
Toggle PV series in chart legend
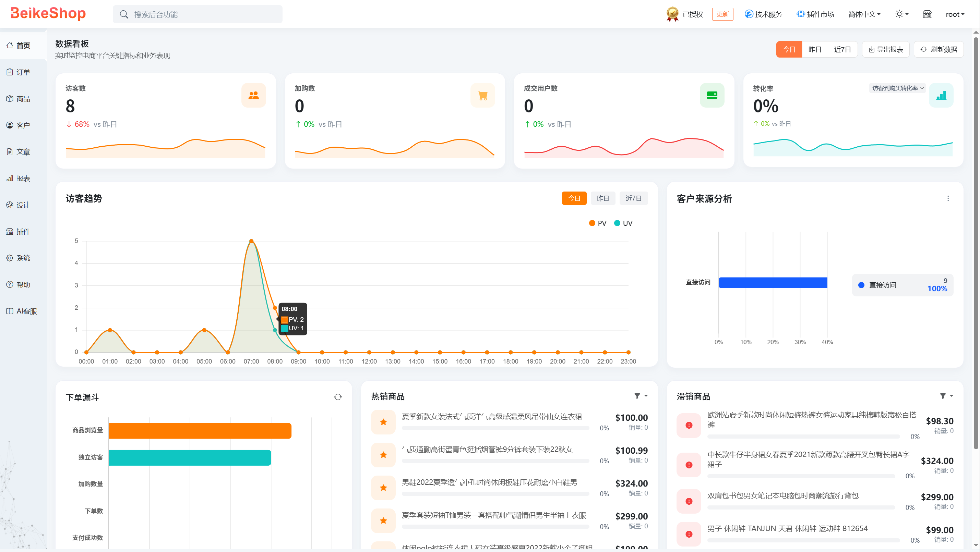tap(598, 223)
